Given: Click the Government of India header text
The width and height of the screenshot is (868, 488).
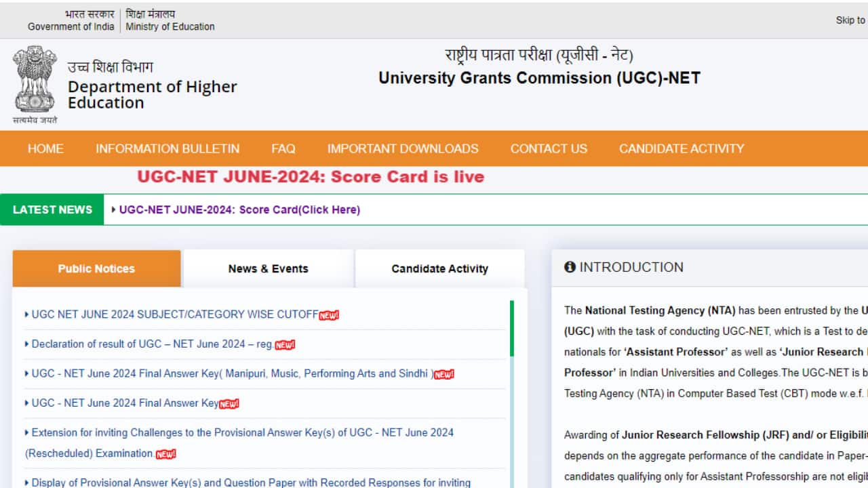Looking at the screenshot, I should point(71,26).
